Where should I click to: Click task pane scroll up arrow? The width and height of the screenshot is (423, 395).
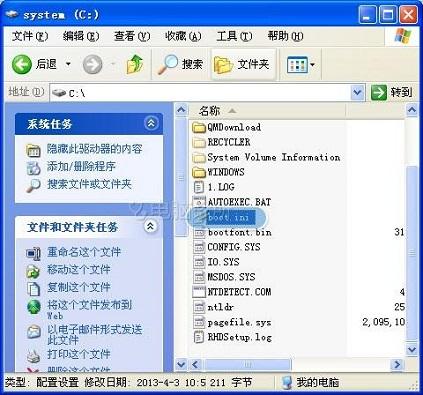pyautogui.click(x=181, y=110)
